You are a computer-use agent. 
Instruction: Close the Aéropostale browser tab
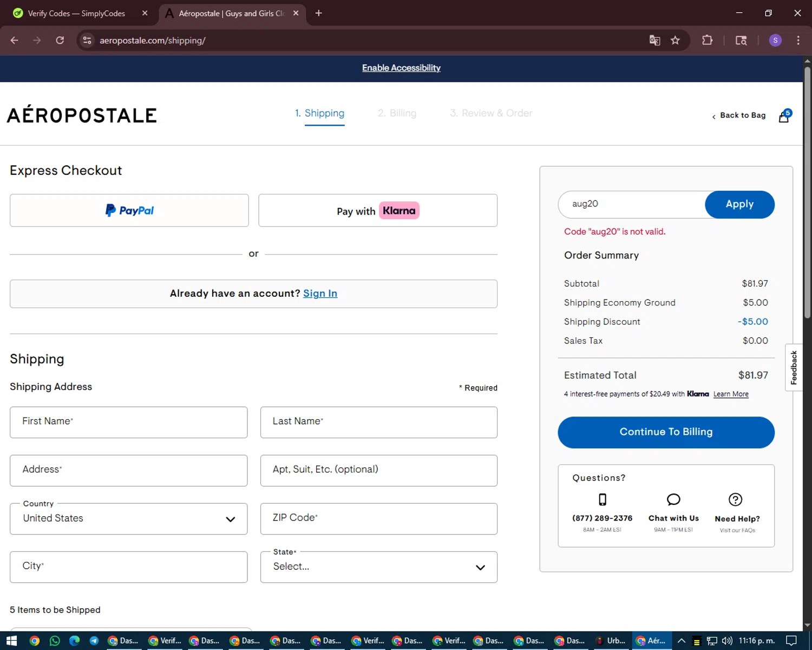(296, 13)
